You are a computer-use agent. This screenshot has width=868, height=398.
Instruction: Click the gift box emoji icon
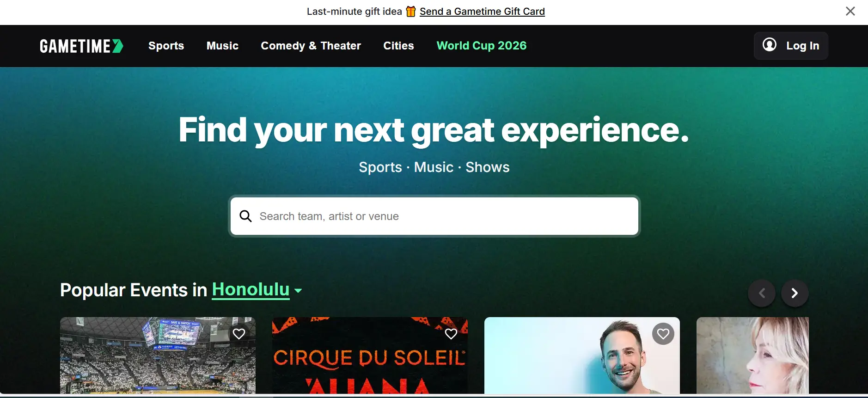point(411,11)
